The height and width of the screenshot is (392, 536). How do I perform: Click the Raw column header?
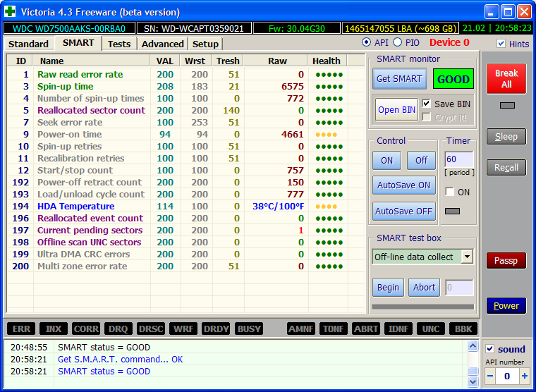point(276,61)
